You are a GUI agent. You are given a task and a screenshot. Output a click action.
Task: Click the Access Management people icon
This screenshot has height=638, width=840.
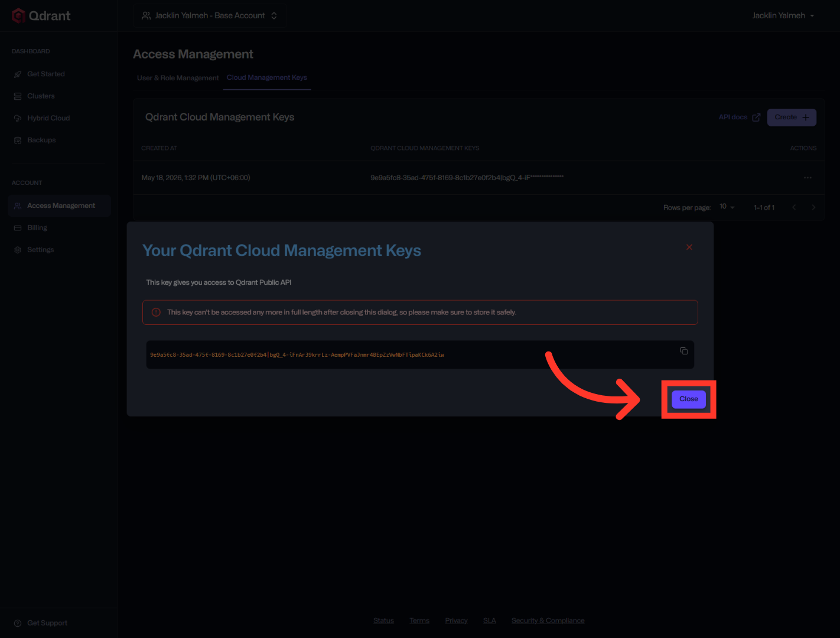(18, 206)
